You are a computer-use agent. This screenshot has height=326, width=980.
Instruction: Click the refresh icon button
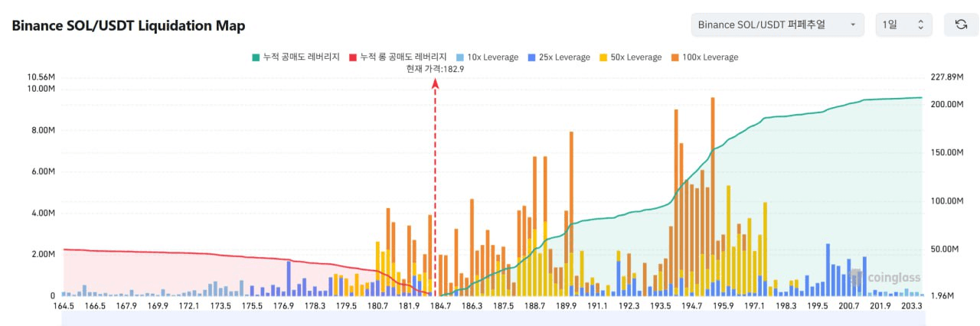pyautogui.click(x=960, y=24)
